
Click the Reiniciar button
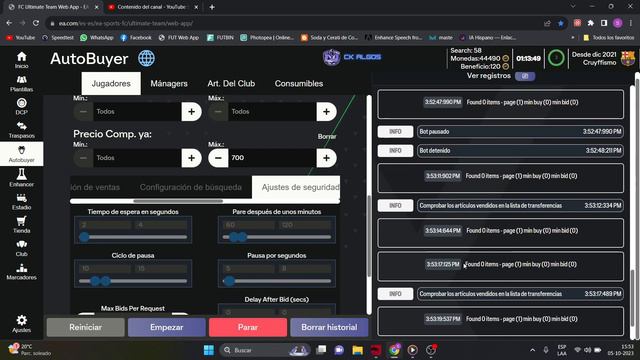click(85, 327)
